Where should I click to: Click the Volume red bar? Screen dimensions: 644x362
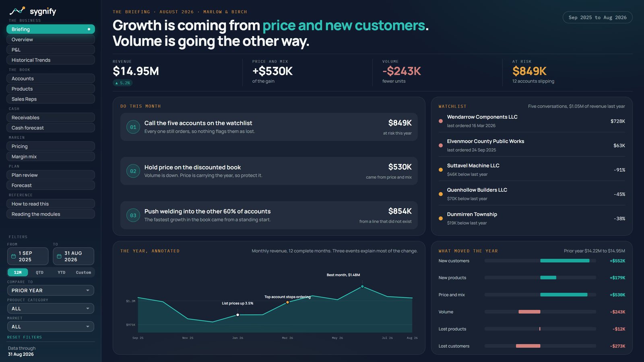point(529,312)
